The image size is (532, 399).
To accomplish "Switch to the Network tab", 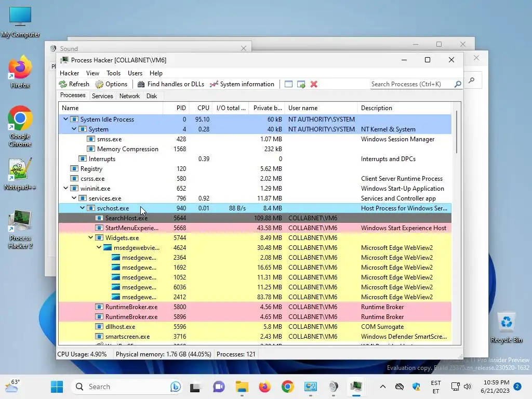I will point(129,96).
